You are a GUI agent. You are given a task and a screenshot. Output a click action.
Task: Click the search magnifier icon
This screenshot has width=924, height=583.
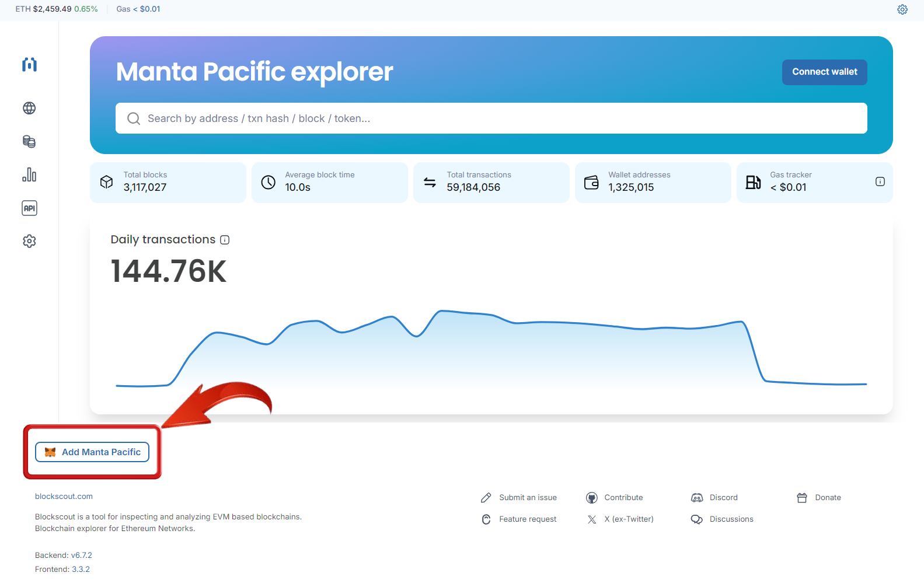[x=134, y=118]
